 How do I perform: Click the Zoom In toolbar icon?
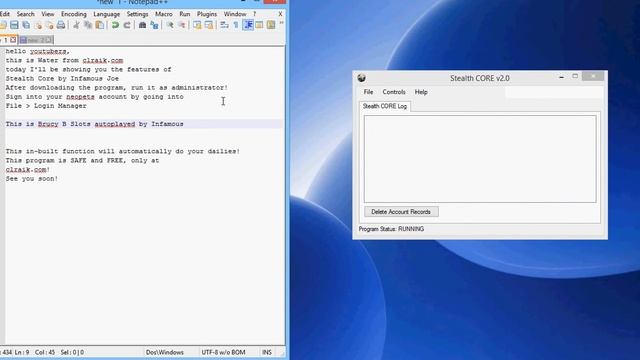(170, 25)
